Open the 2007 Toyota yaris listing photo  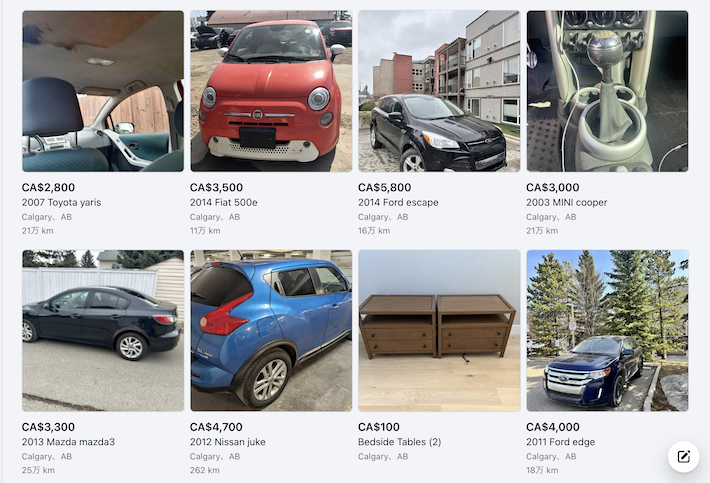103,91
